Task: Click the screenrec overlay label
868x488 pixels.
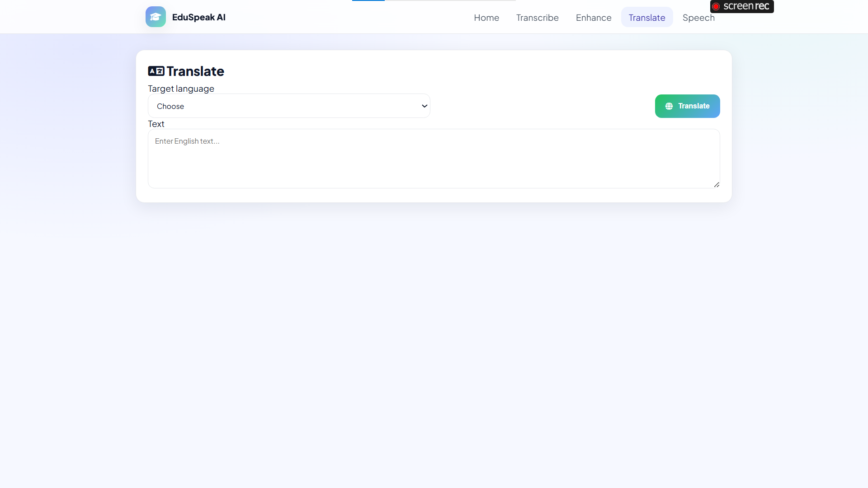Action: point(746,6)
